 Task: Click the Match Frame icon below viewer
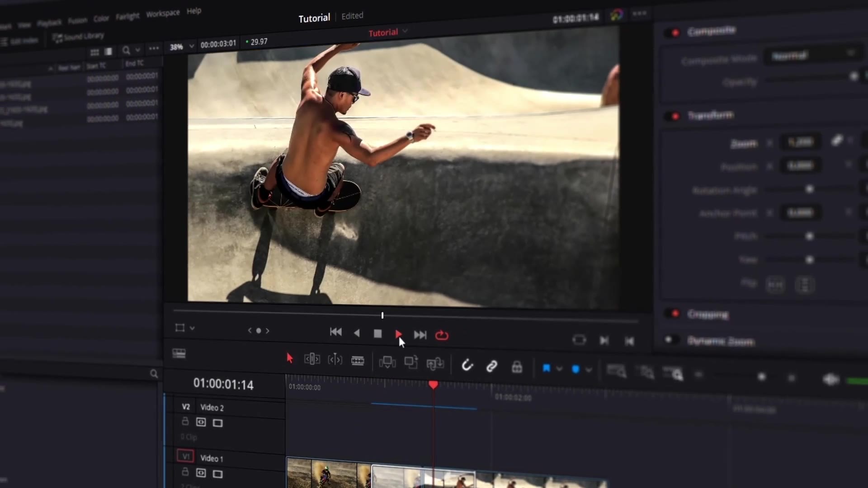point(579,340)
